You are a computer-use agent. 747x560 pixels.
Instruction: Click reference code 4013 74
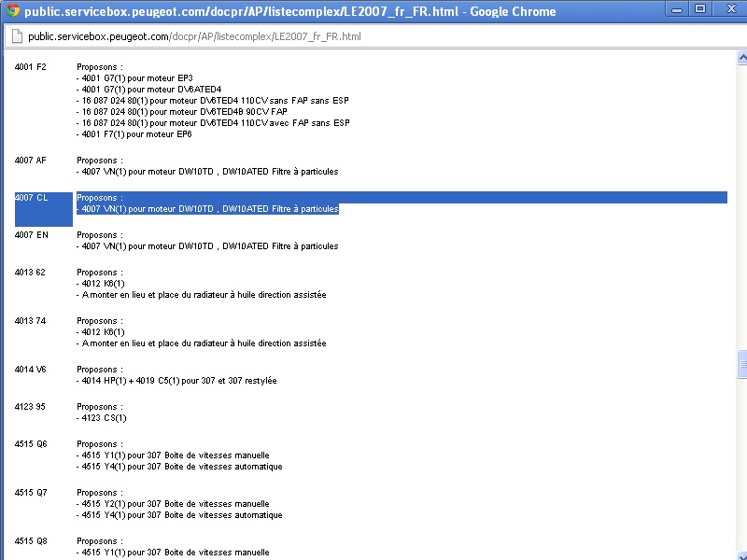pyautogui.click(x=30, y=321)
